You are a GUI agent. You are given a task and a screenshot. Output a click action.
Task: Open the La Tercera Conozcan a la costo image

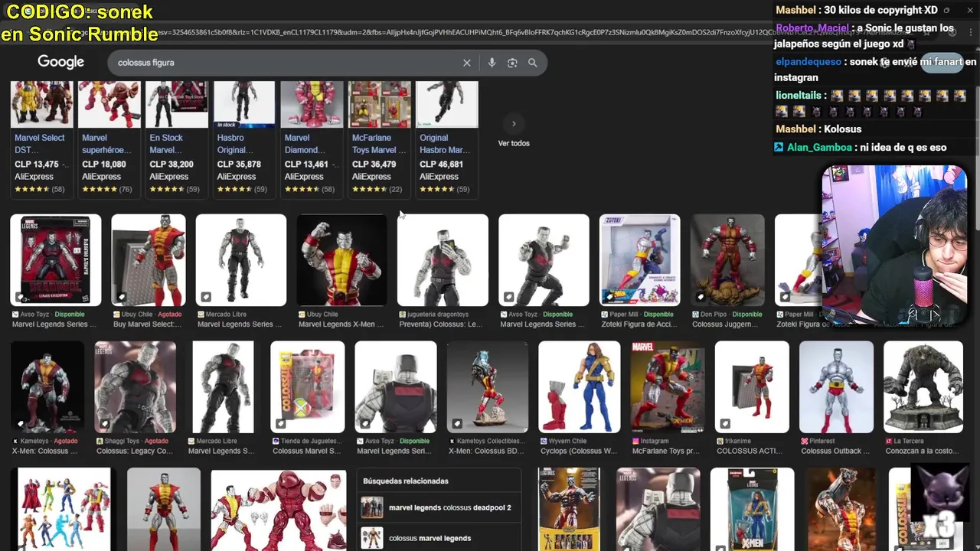(x=923, y=386)
